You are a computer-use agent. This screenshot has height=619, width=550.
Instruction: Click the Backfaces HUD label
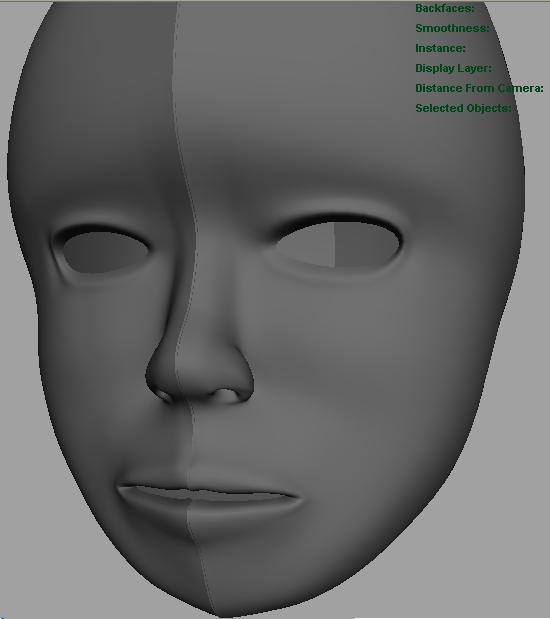click(x=445, y=8)
